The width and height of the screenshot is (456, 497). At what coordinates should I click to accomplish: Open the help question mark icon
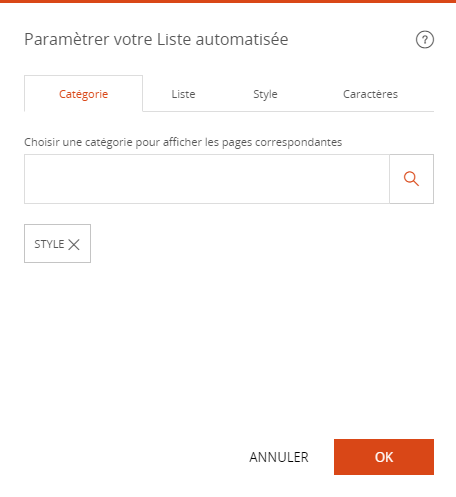coord(425,40)
